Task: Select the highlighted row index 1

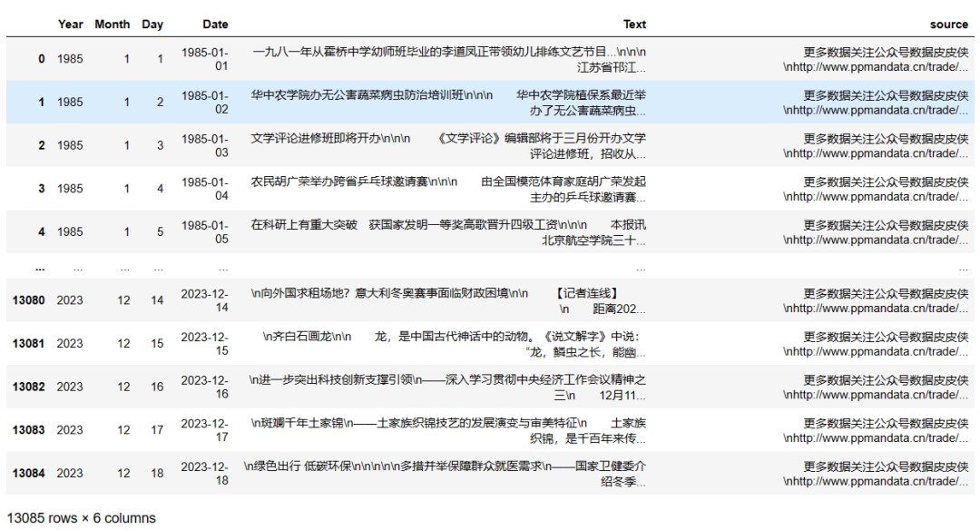Action: coord(41,102)
